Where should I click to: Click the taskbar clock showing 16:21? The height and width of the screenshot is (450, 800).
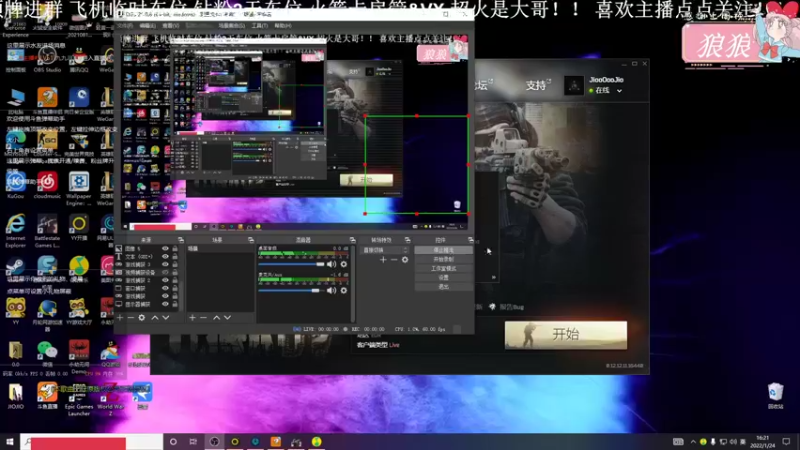coord(762,442)
